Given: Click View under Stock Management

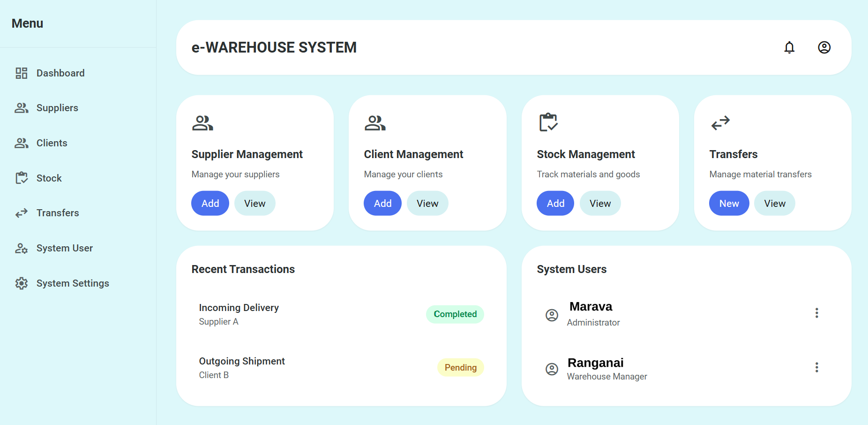Looking at the screenshot, I should click(600, 203).
